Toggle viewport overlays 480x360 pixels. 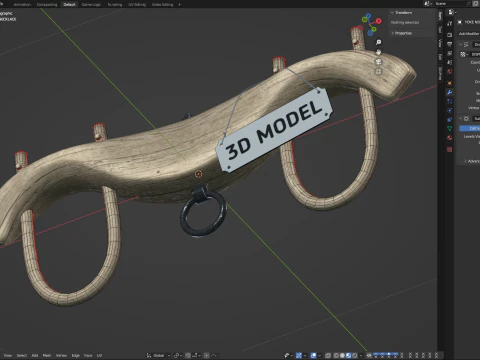(313, 355)
